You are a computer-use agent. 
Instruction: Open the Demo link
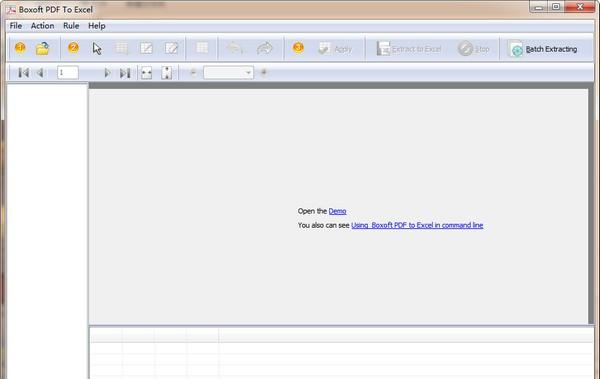click(338, 211)
